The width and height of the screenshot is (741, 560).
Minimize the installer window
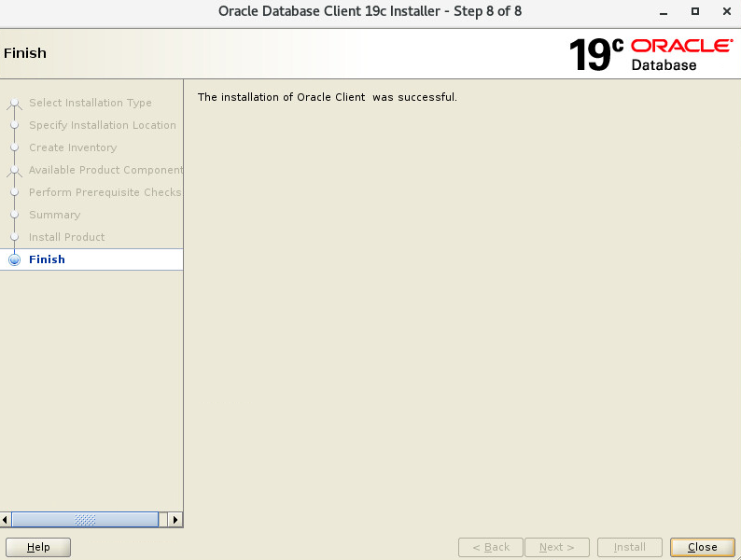(x=664, y=12)
